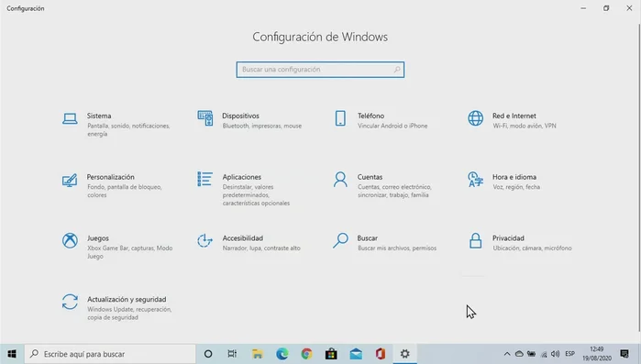
Task: Click the taskbar 'Escribe aquí para buscar' box
Action: [110, 354]
